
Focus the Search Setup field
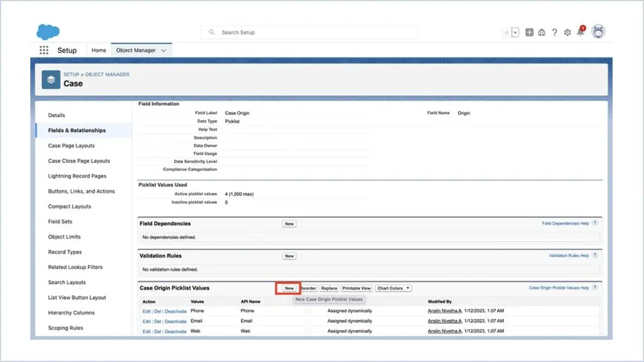(309, 32)
